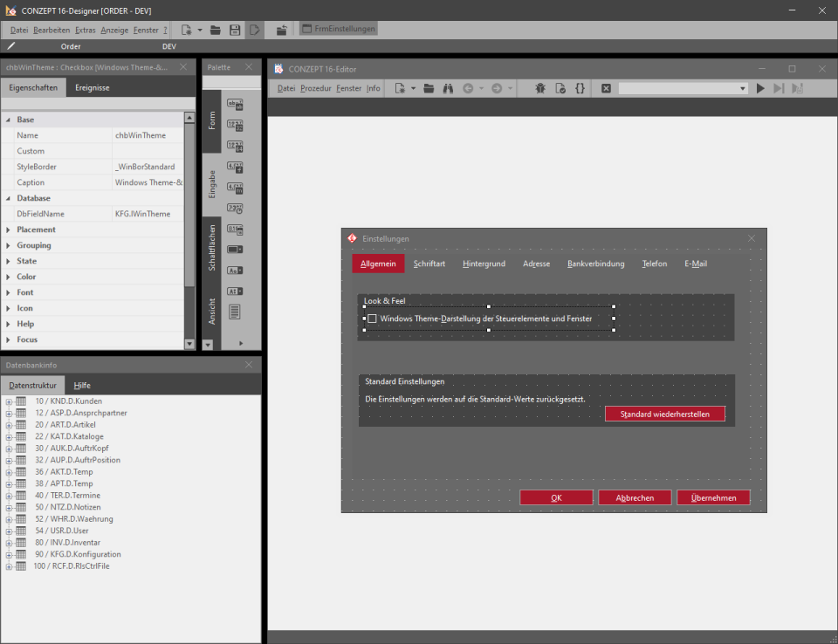The height and width of the screenshot is (644, 838).
Task: Click the braces {} code icon in Editor toolbar
Action: tap(580, 87)
